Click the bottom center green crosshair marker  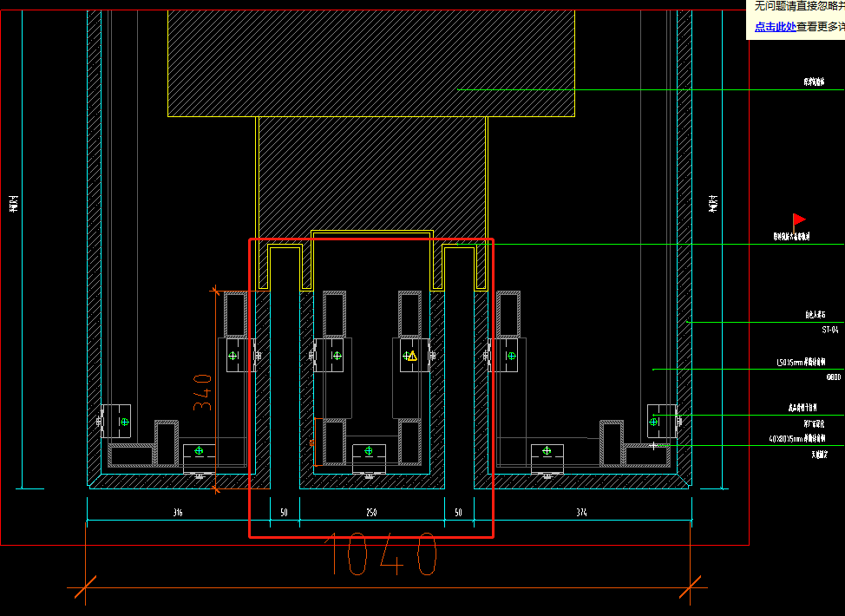(369, 450)
